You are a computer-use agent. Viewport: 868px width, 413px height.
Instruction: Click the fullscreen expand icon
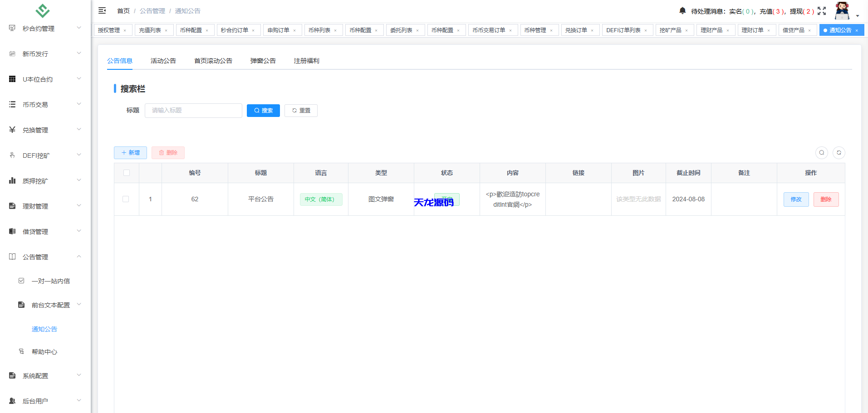[x=822, y=11]
